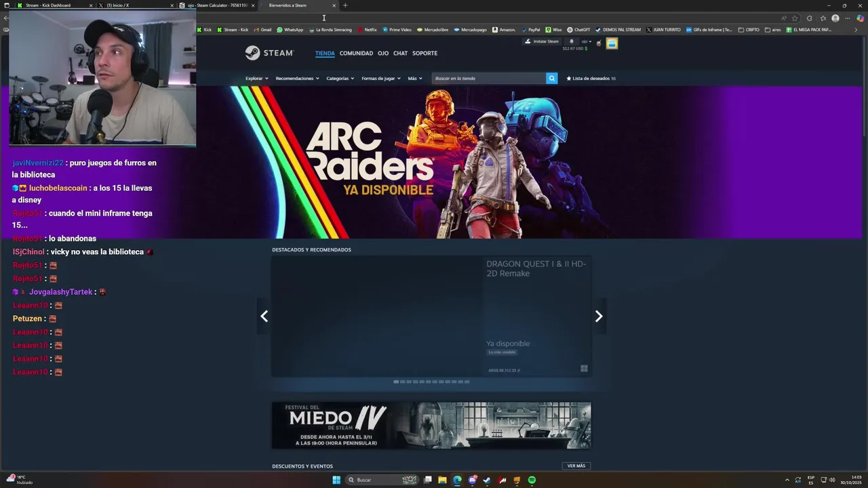Screen dimensions: 868x488
Task: Expand the Recomendaciones dropdown menu
Action: coord(297,78)
